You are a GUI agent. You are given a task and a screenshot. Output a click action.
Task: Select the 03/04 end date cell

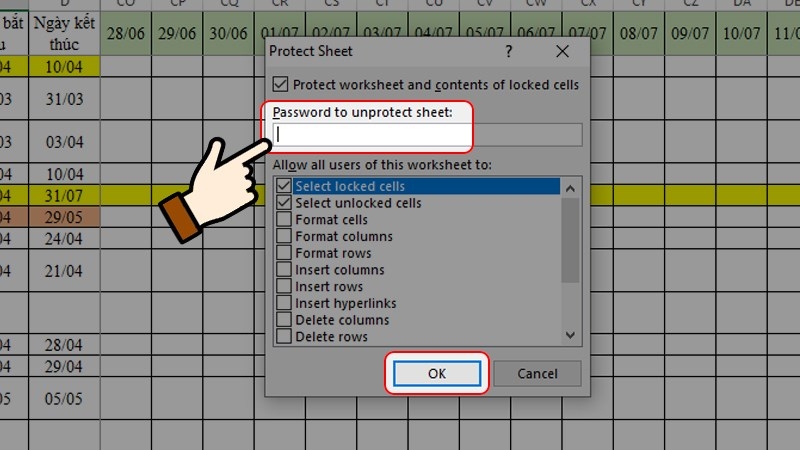point(64,141)
